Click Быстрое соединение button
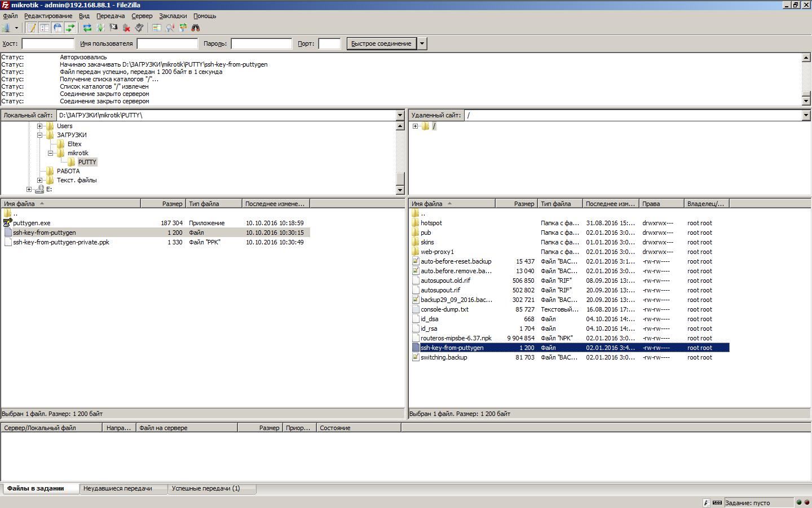Viewport: 812px width, 508px height. (x=381, y=43)
